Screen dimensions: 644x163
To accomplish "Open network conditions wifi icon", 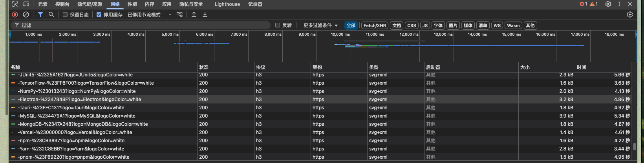I will pos(180,14).
